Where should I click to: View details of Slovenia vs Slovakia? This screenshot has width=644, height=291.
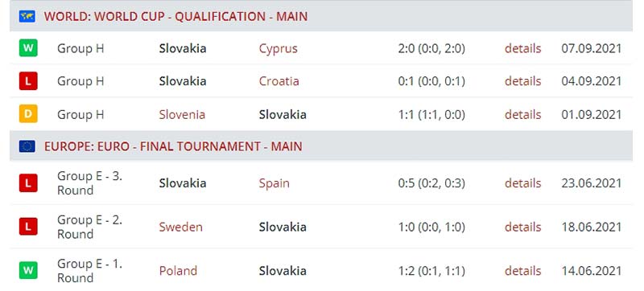(522, 114)
